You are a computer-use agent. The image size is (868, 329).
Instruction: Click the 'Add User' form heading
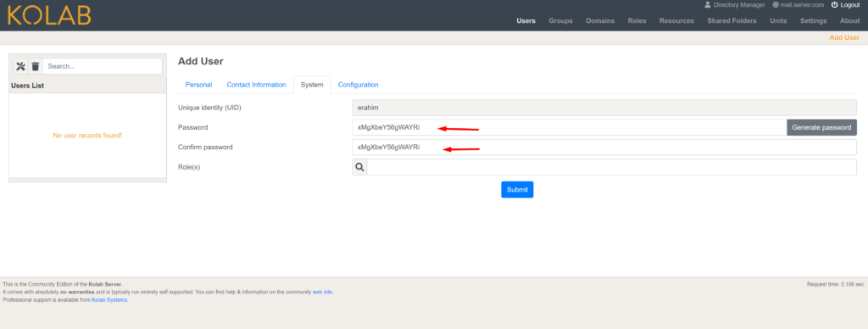200,62
